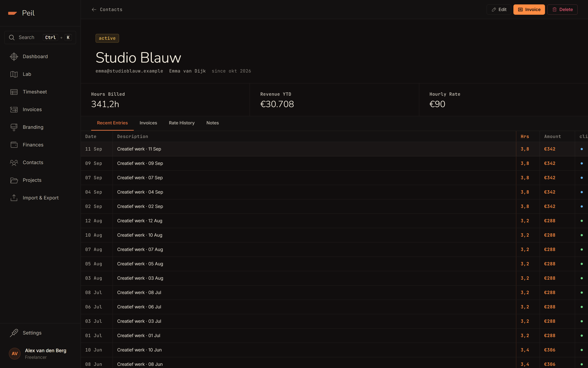Focus the Search input field
The height and width of the screenshot is (368, 588).
[x=40, y=38]
